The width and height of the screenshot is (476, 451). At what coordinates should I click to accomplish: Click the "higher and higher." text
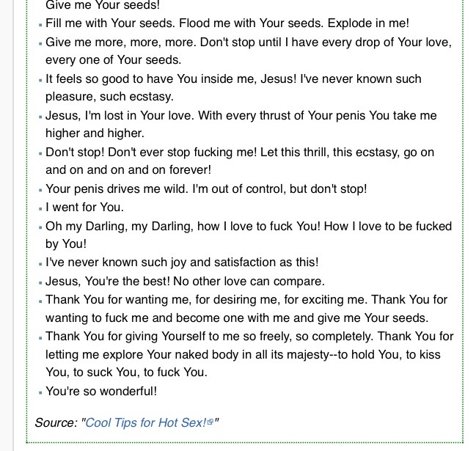click(93, 133)
